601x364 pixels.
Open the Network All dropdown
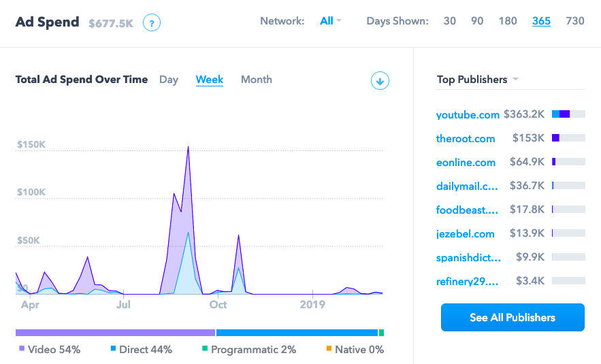[x=330, y=21]
